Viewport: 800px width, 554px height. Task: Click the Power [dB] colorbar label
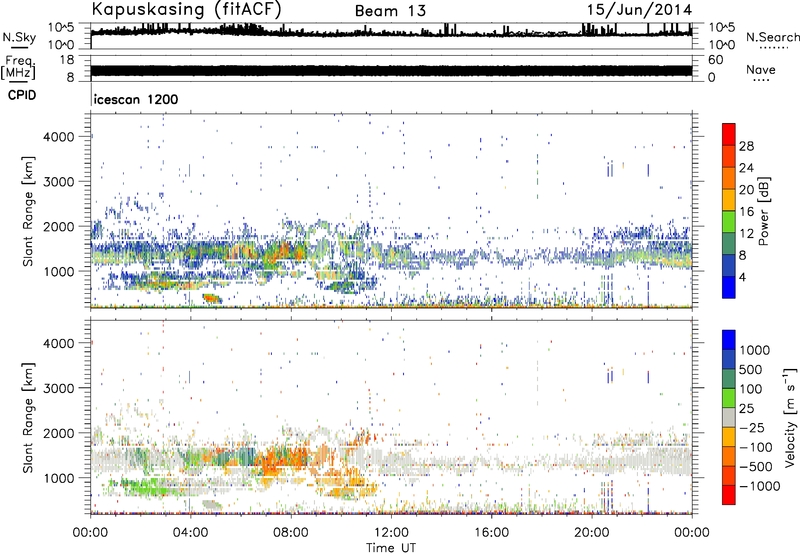pos(764,211)
